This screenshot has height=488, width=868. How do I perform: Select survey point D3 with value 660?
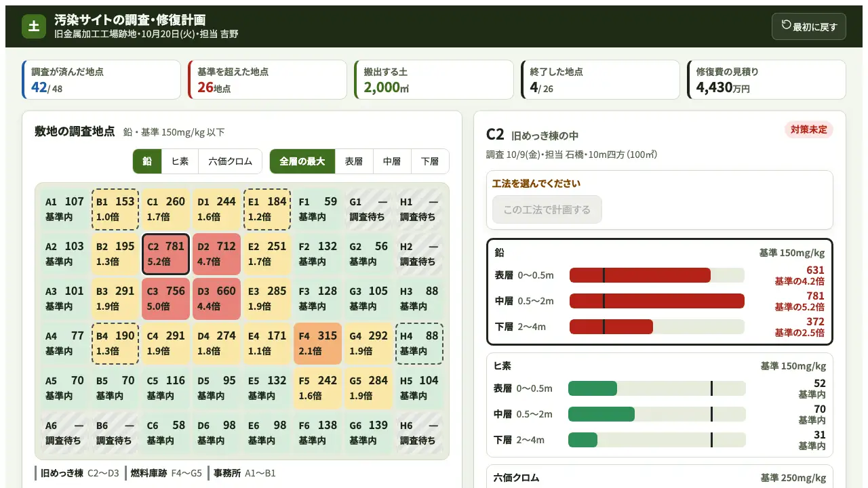pos(216,299)
